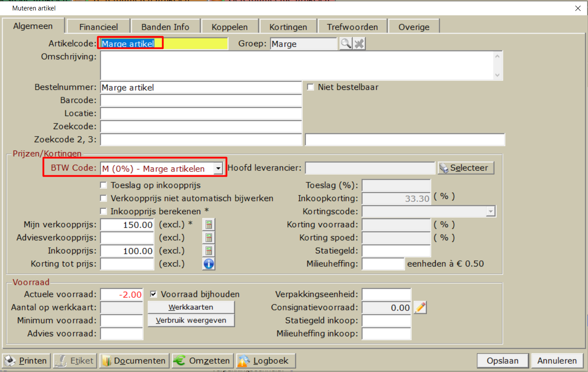Toggle Niet bestelbaar checkbox
The image size is (588, 372).
[310, 87]
